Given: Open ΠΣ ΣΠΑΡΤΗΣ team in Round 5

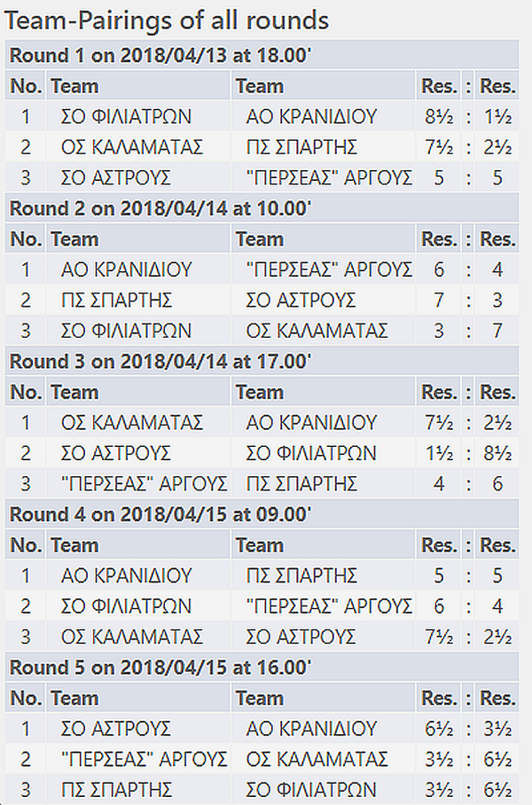Looking at the screenshot, I should [116, 790].
